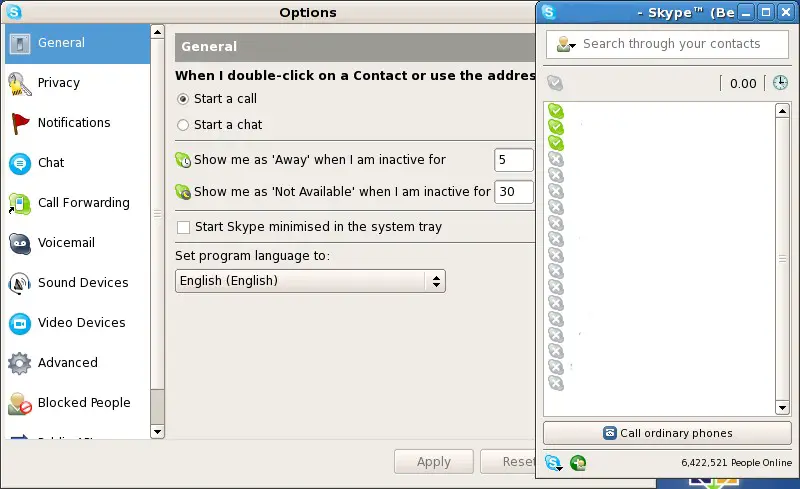Select the Start a call radio button
This screenshot has width=800, height=489.
183,99
